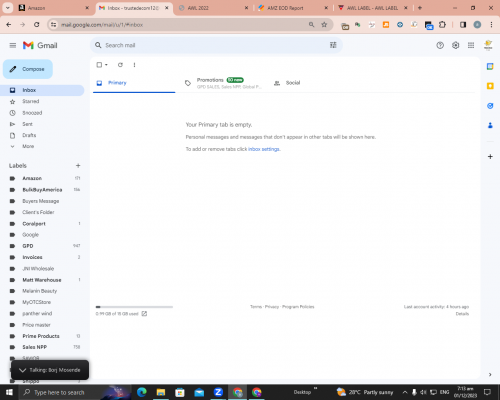Open Gmail main menu hamburger icon
Viewport: 500px width, 400px height.
(13, 45)
